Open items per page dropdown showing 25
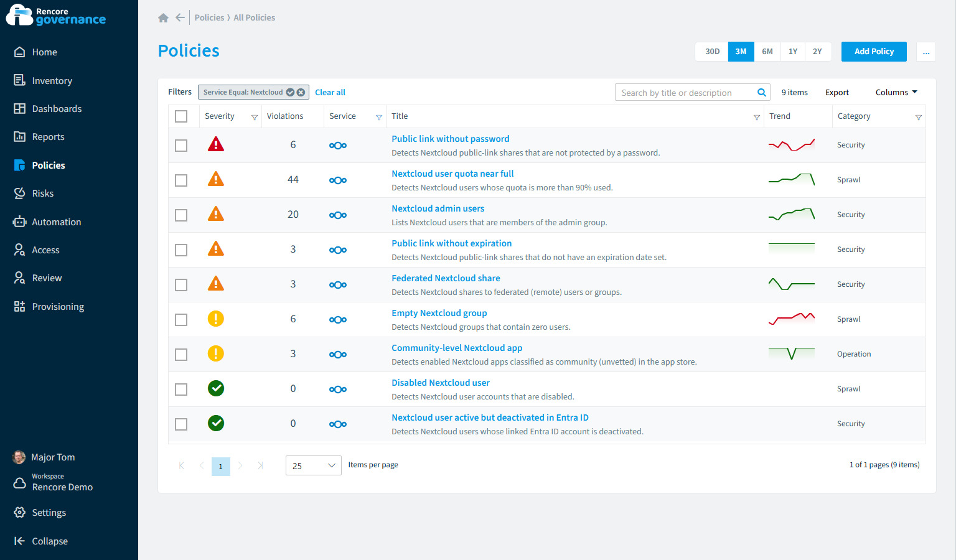 [x=313, y=465]
